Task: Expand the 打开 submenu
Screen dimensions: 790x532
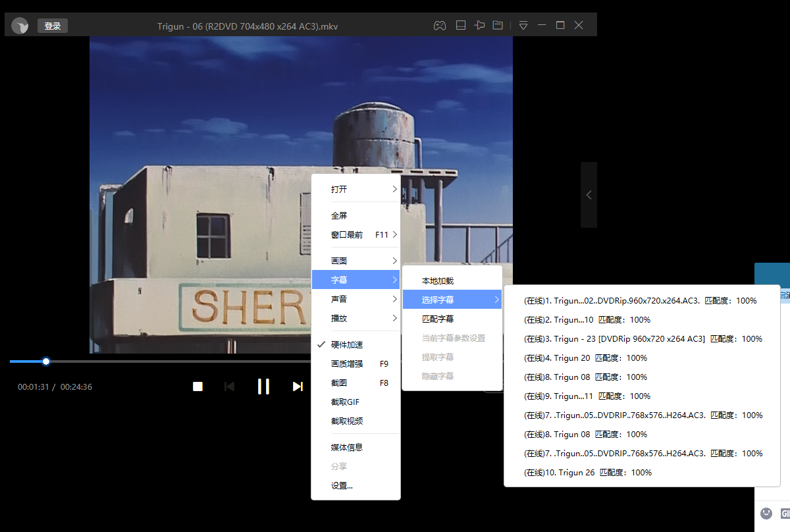Action: coord(355,189)
